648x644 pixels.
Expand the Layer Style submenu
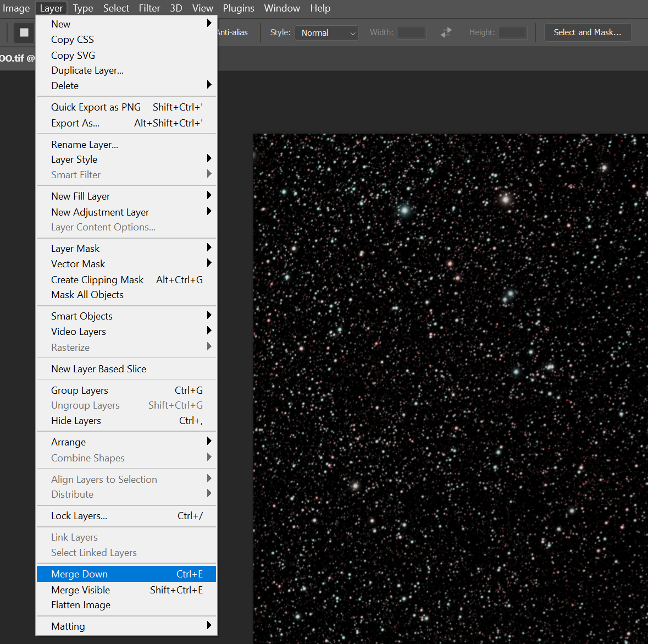tap(126, 159)
